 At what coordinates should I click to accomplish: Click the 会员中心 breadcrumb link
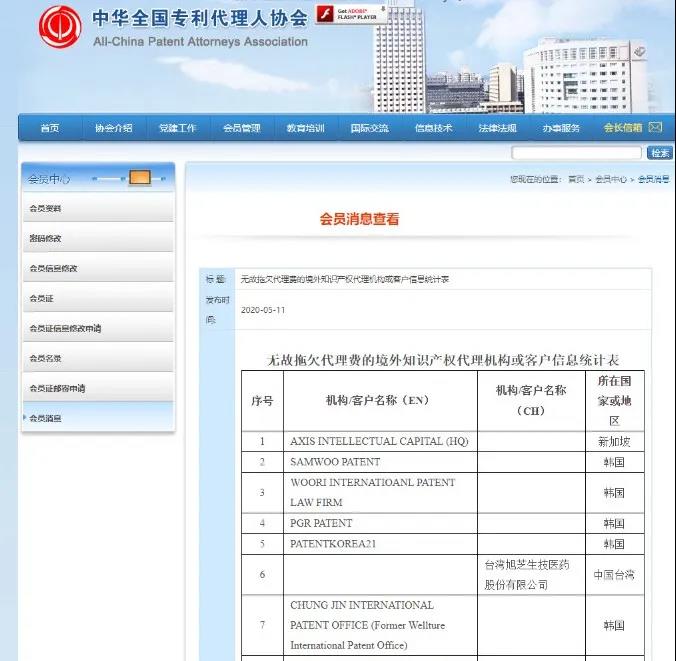(611, 179)
